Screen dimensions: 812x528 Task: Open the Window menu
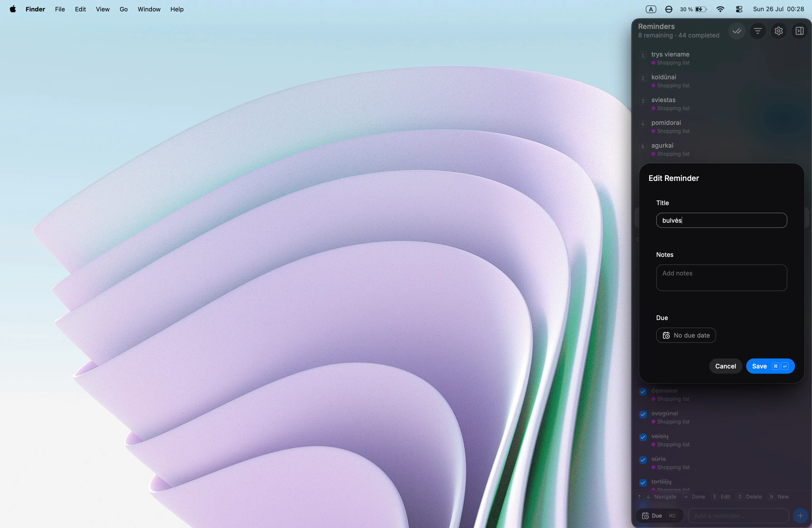pos(149,9)
